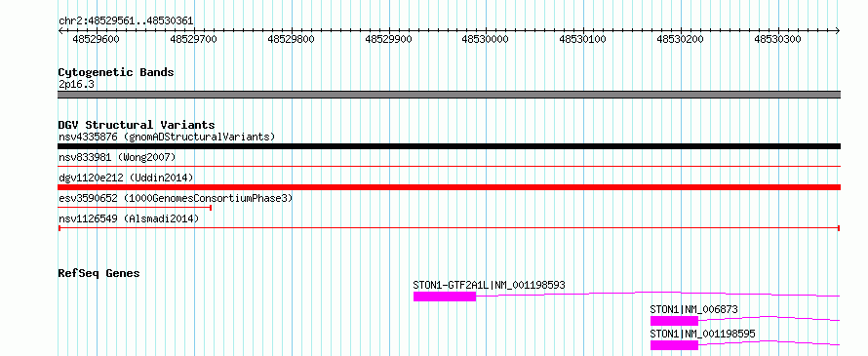Click the chr2:48529561..48530361 region label
Viewport: 868px width, 356px height.
click(126, 21)
